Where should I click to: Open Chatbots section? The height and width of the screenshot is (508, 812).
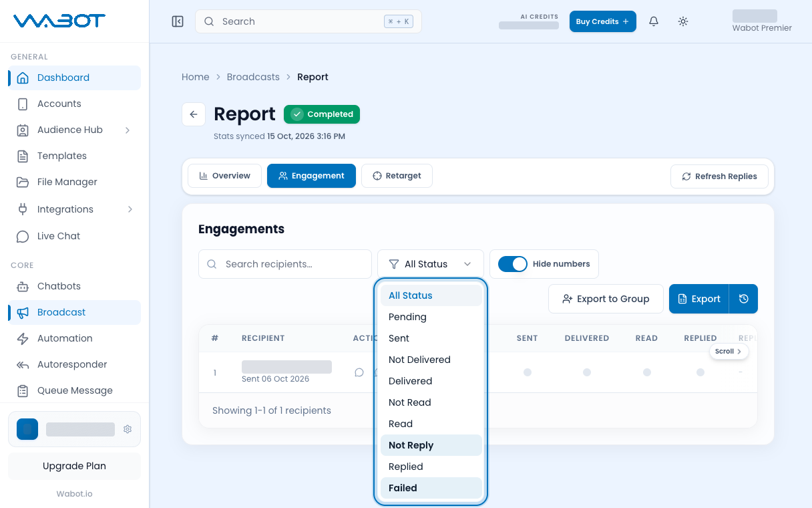point(75,286)
